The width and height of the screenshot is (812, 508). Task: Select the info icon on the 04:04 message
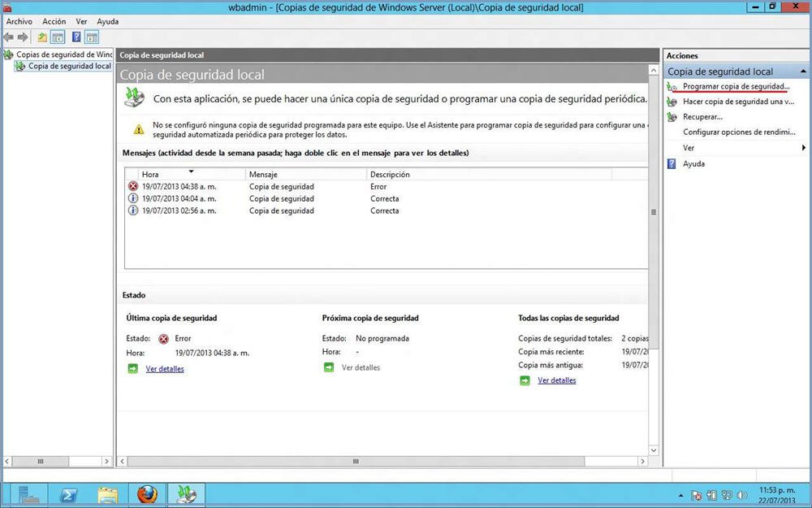tap(133, 198)
